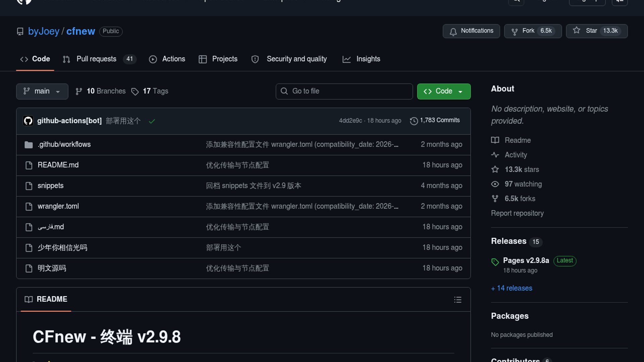644x362 pixels.
Task: Show + 14 releases link
Action: pos(512,288)
